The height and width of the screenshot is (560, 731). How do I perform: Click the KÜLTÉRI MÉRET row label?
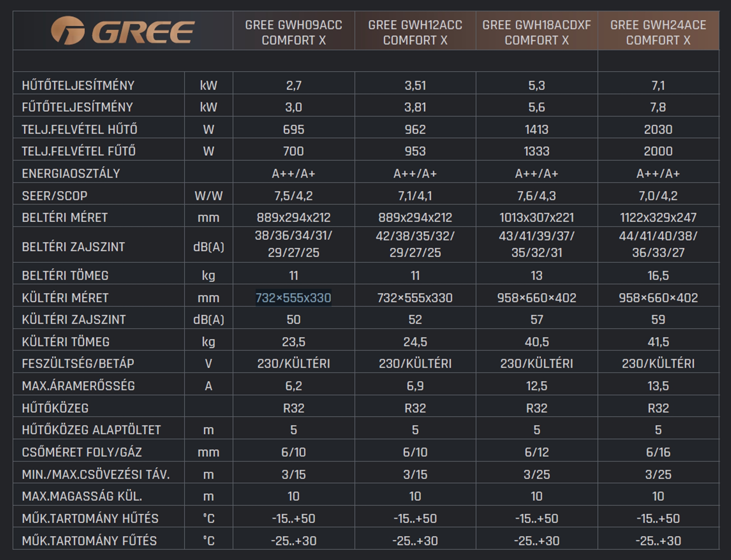click(65, 298)
